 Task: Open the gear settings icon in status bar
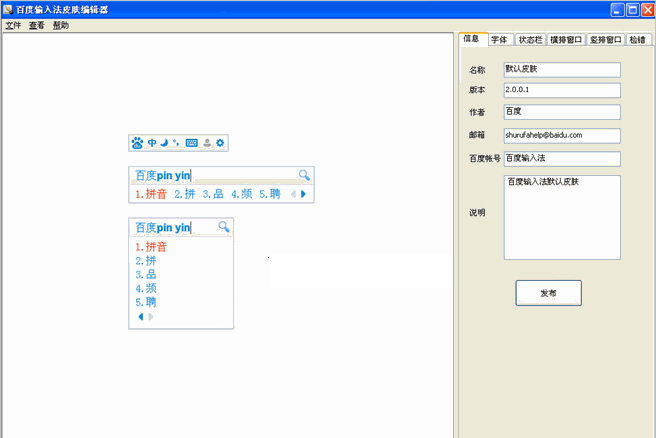(220, 143)
